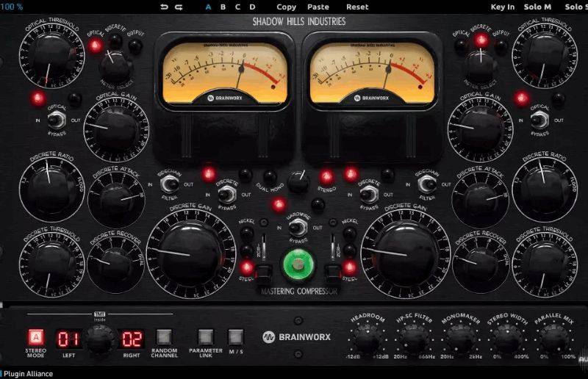Click the Parallel Mix knob
588x379 pixels.
point(554,338)
